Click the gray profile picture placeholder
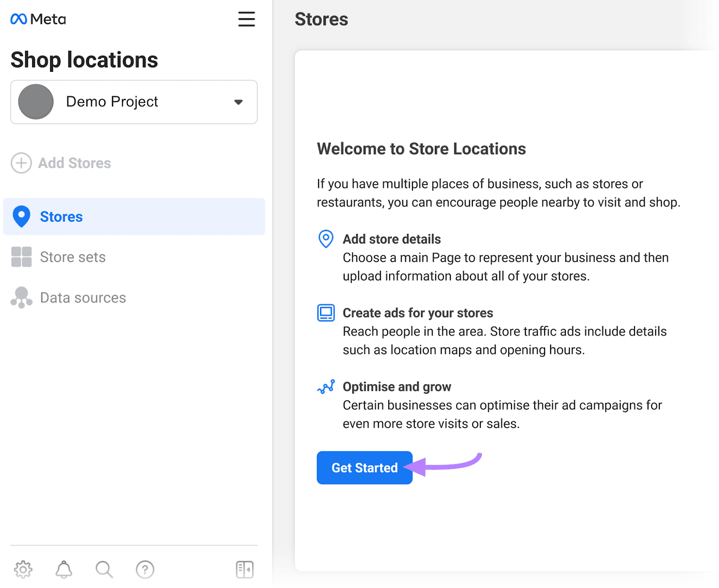 point(36,102)
